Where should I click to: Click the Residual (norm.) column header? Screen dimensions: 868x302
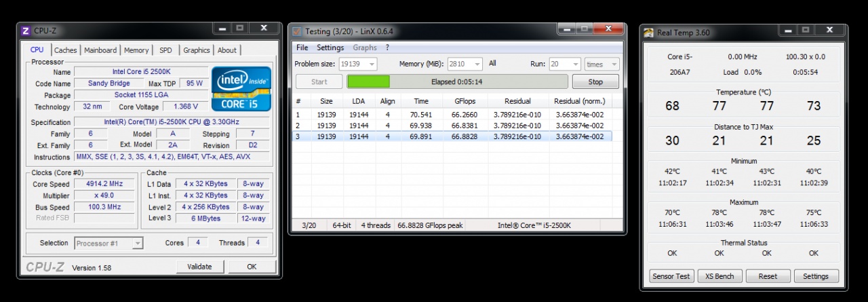point(579,101)
